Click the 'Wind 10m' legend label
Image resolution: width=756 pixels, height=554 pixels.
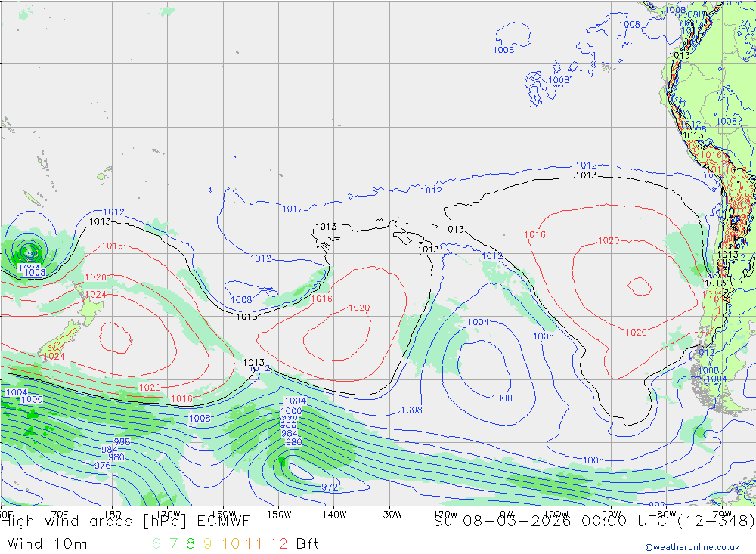point(47,544)
